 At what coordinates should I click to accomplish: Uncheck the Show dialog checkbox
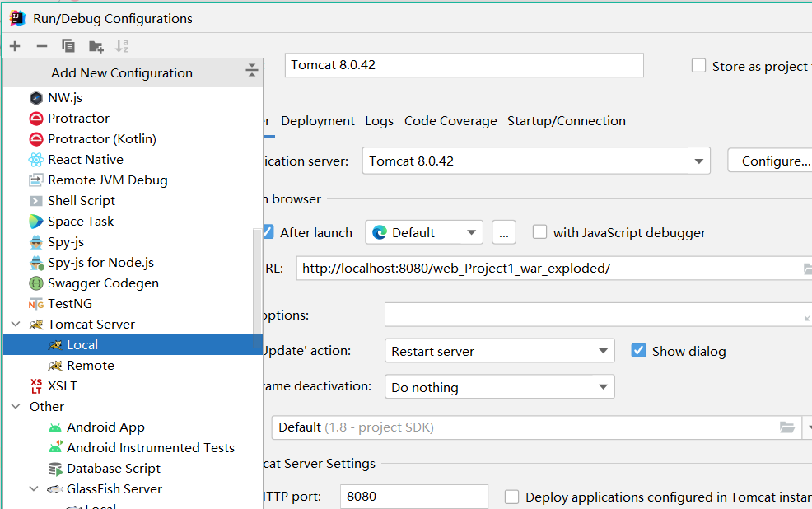638,351
